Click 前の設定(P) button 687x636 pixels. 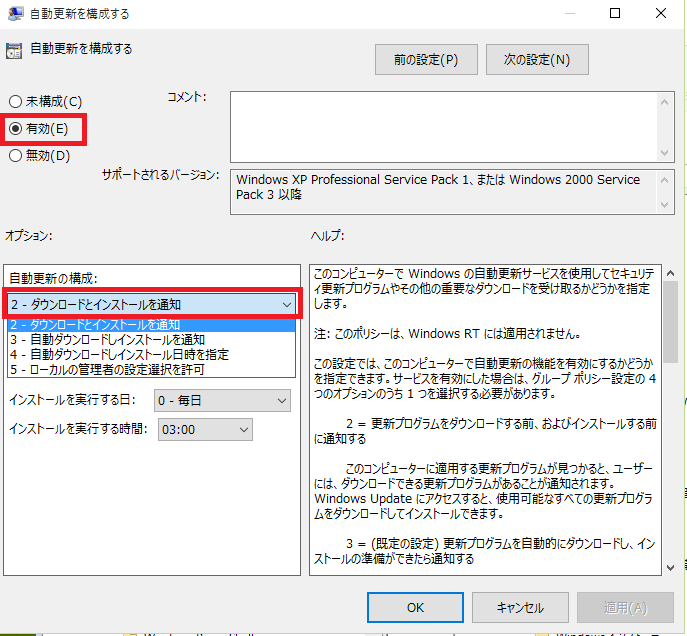tap(426, 60)
